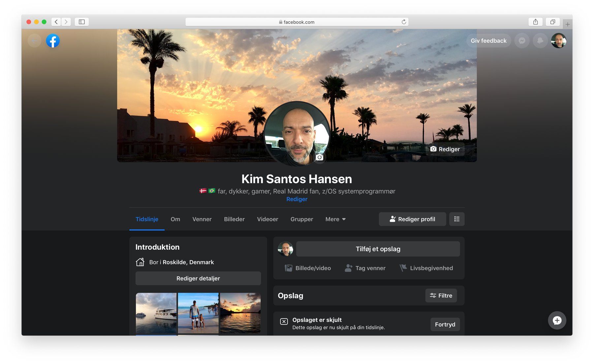Click the activity log icon beside Rediger profil
The height and width of the screenshot is (364, 594).
coord(457,219)
